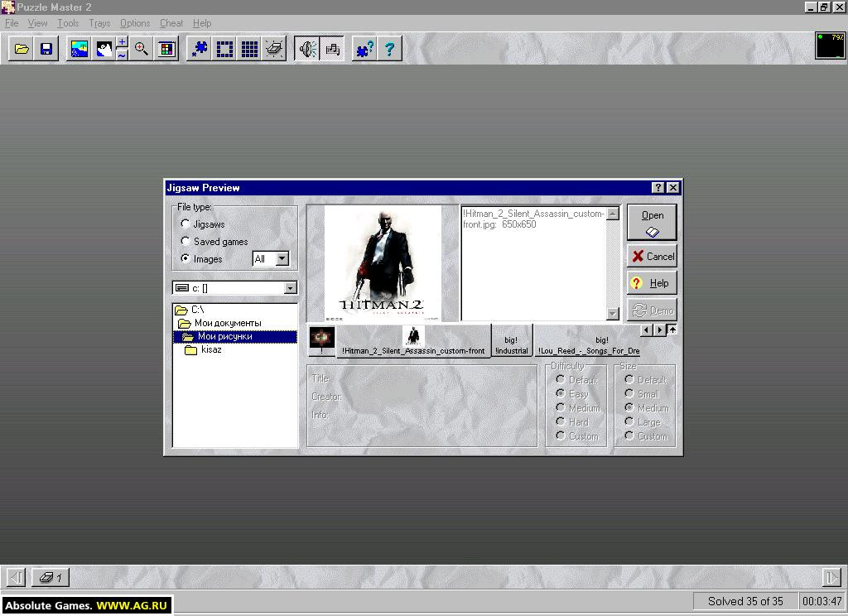Click the Cancel button
The image size is (848, 616).
(653, 257)
